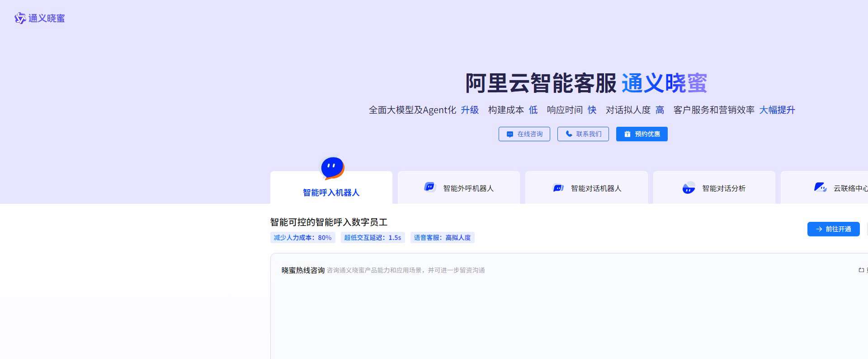Click the heading 智能可控的智能呼入数字员工
The image size is (868, 359).
pyautogui.click(x=329, y=222)
